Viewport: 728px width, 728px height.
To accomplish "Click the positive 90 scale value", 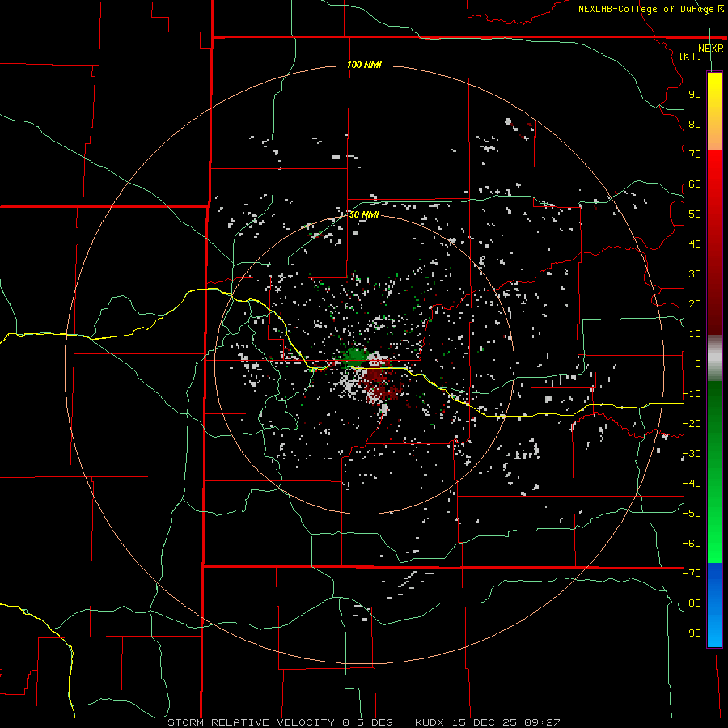I will click(x=695, y=95).
